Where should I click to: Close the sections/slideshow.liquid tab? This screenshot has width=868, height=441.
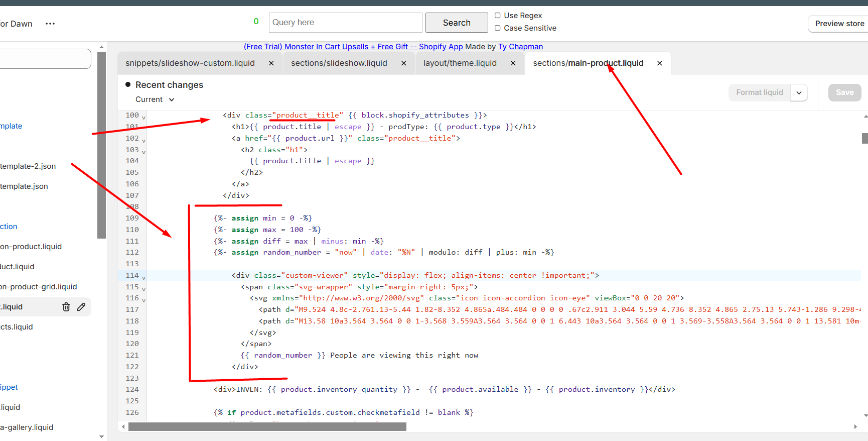[404, 63]
